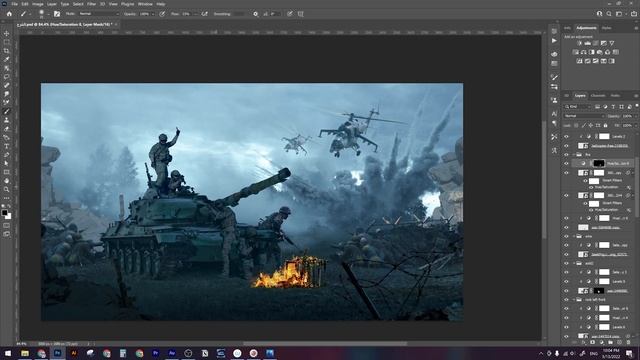Open the layer filter Kind dropdown
Viewport: 640px width, 360px height.
pyautogui.click(x=578, y=107)
